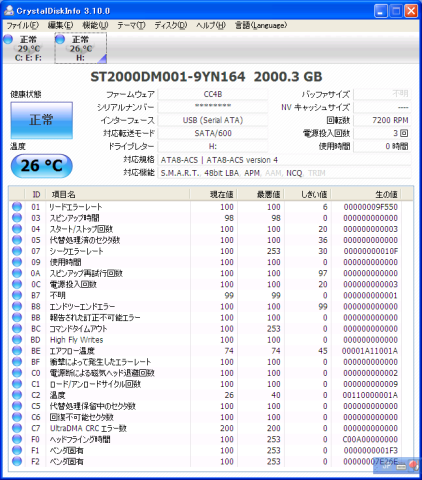Click status icon for F1 ベンダ固有
Viewport: 422px width, 480px height.
click(17, 450)
